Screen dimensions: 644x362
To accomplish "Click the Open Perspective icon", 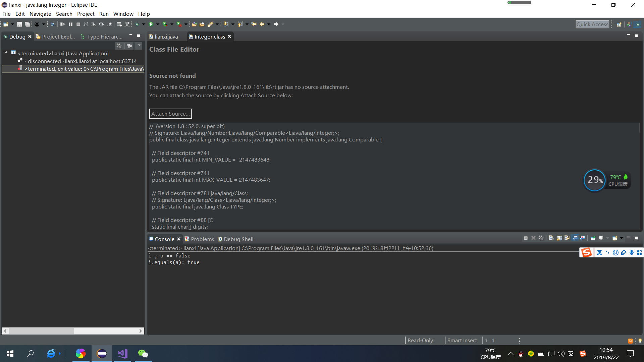I will click(x=619, y=24).
